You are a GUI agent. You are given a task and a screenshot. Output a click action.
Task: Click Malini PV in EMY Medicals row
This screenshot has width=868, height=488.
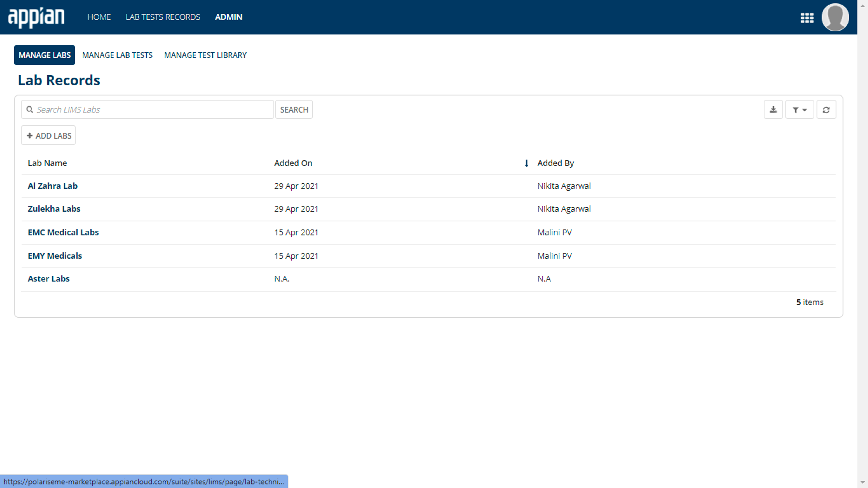(555, 256)
